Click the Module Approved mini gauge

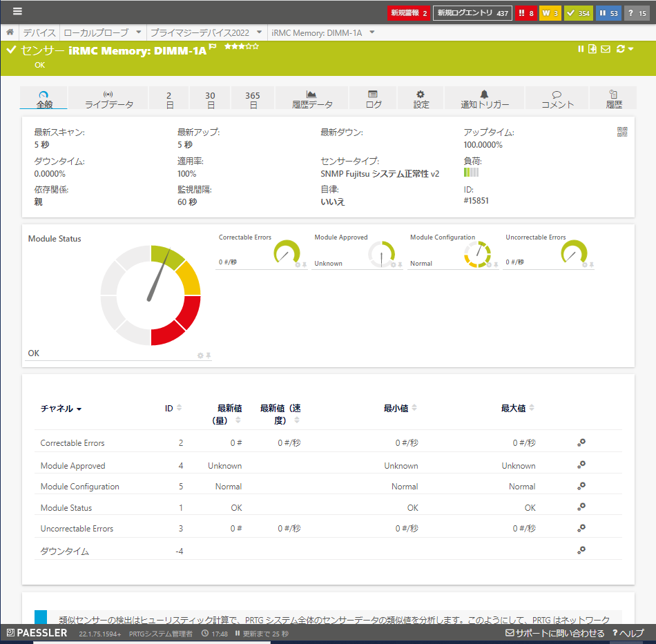pos(382,253)
